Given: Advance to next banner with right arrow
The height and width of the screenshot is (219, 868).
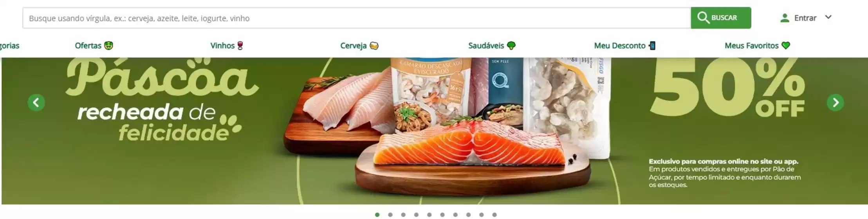Looking at the screenshot, I should 835,103.
